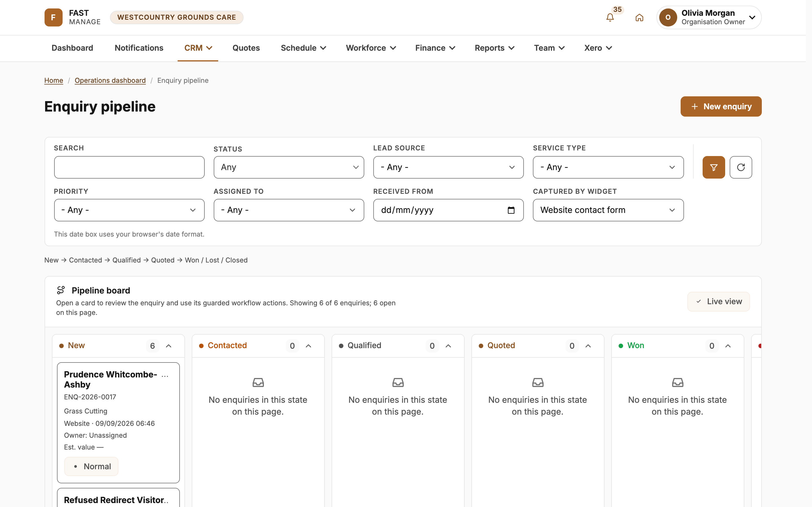Create a New enquiry
The image size is (812, 507).
pyautogui.click(x=721, y=106)
